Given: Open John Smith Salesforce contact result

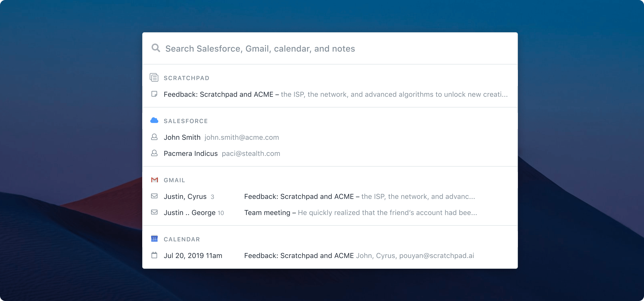Looking at the screenshot, I should pos(182,137).
